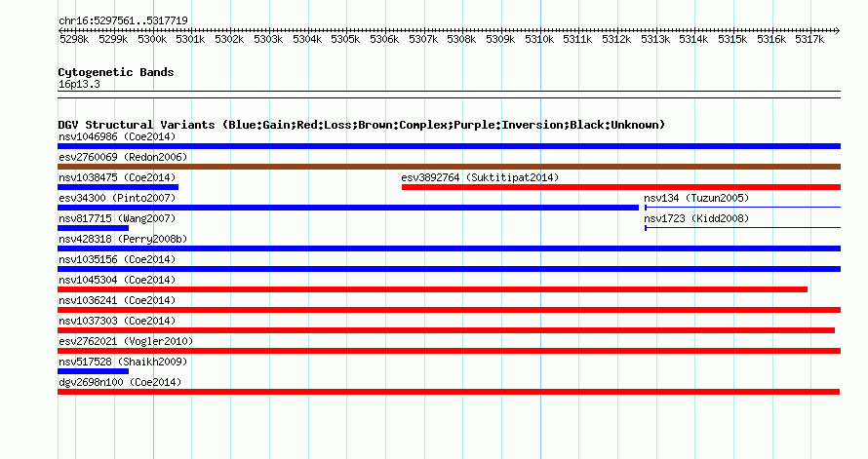
Task: Select the short blue nsv1038475 bar
Action: pyautogui.click(x=118, y=187)
